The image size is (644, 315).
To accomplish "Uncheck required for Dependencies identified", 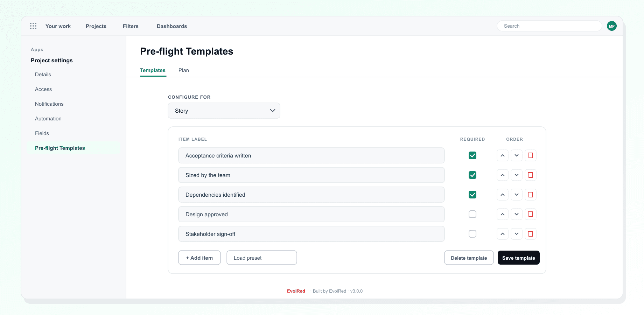I will coord(472,195).
